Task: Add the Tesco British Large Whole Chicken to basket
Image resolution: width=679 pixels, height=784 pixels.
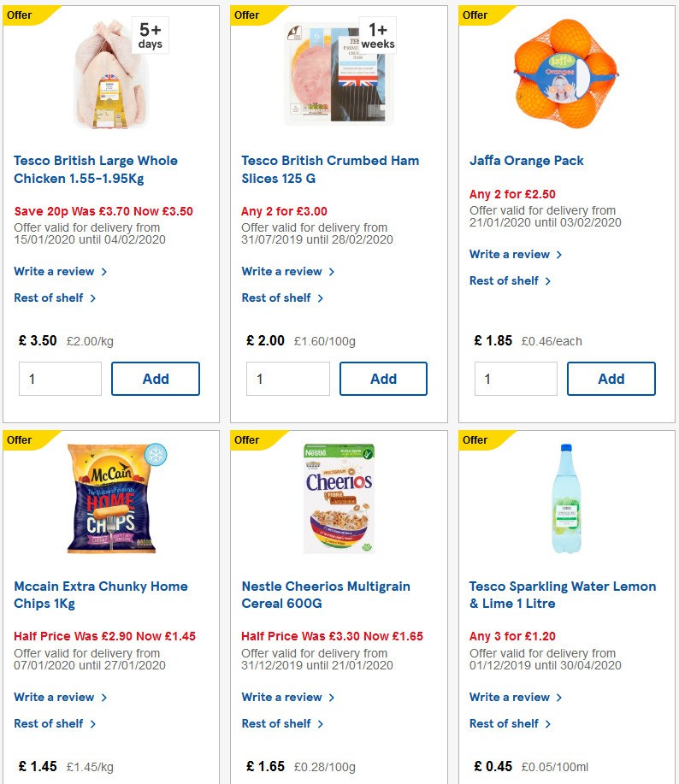Action: (156, 378)
